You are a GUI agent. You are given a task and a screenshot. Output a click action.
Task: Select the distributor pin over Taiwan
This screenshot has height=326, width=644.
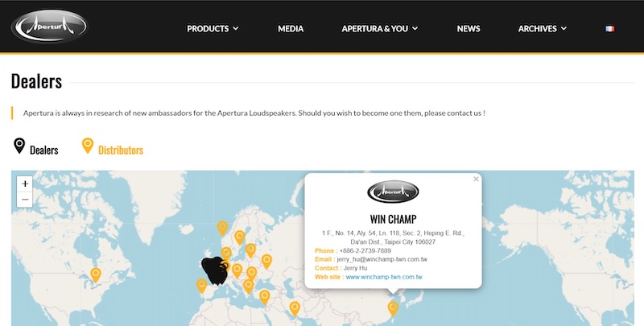coord(393,308)
